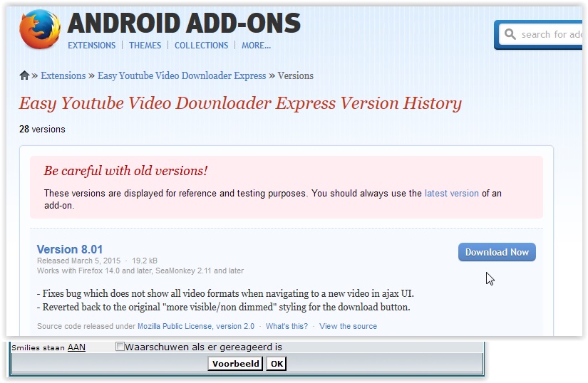Expand the More... menu

click(256, 46)
